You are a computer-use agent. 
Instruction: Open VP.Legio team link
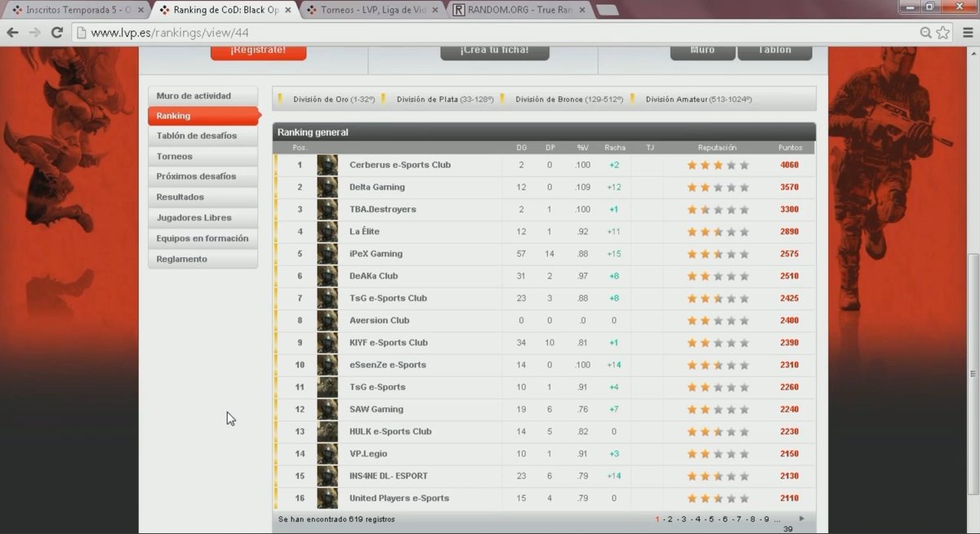(x=367, y=454)
